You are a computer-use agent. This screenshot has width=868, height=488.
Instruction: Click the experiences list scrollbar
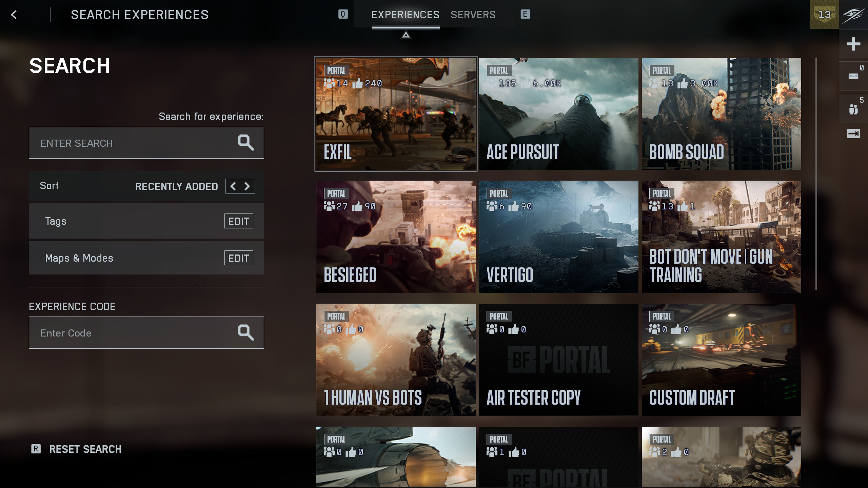pyautogui.click(x=816, y=174)
